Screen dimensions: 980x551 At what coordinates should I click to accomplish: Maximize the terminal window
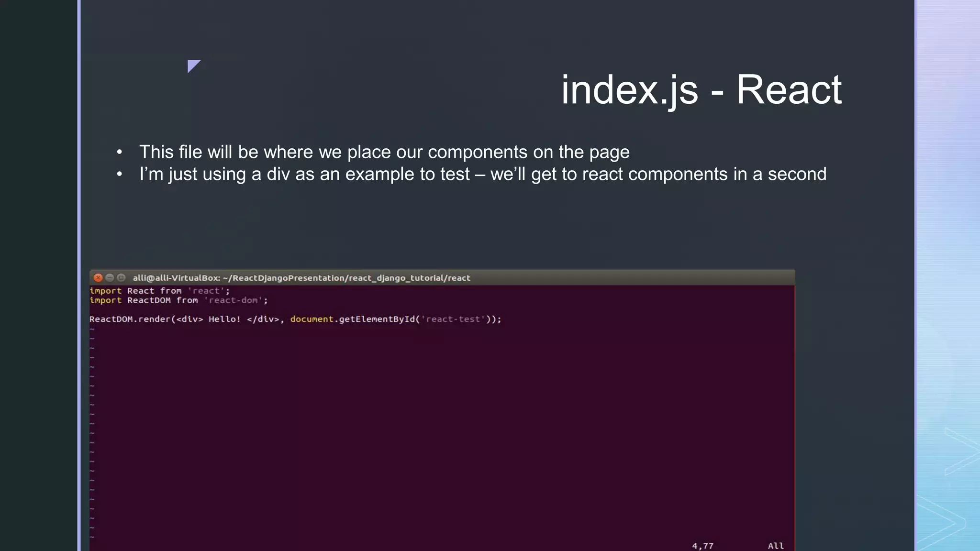point(121,278)
